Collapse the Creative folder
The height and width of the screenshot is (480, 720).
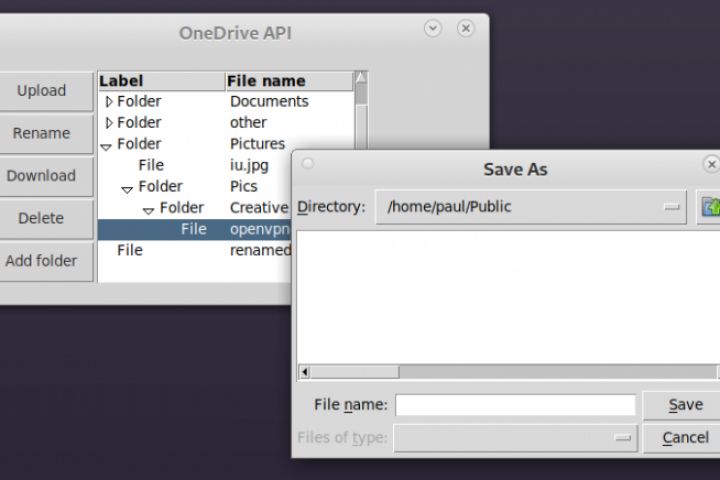coord(148,211)
